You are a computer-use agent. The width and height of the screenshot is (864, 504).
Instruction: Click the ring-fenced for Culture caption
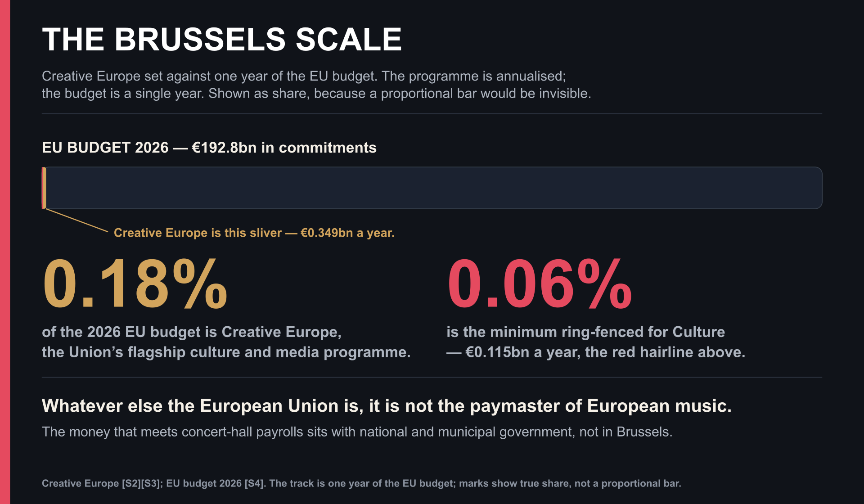click(596, 342)
